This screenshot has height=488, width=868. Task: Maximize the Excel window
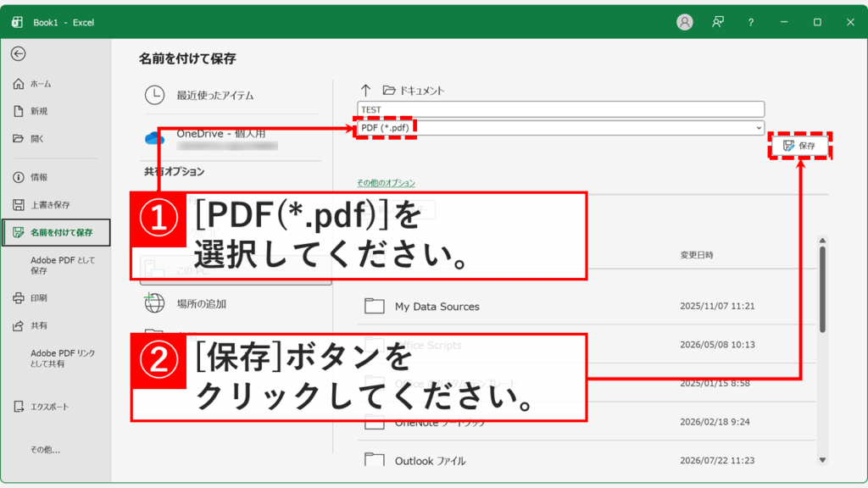pyautogui.click(x=817, y=22)
